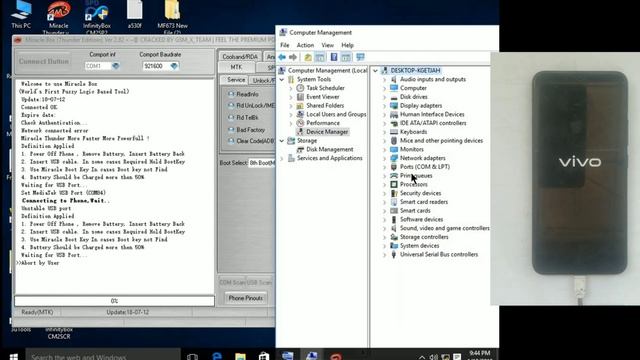
Task: Select the Rd TelBk radio option
Action: click(x=231, y=118)
